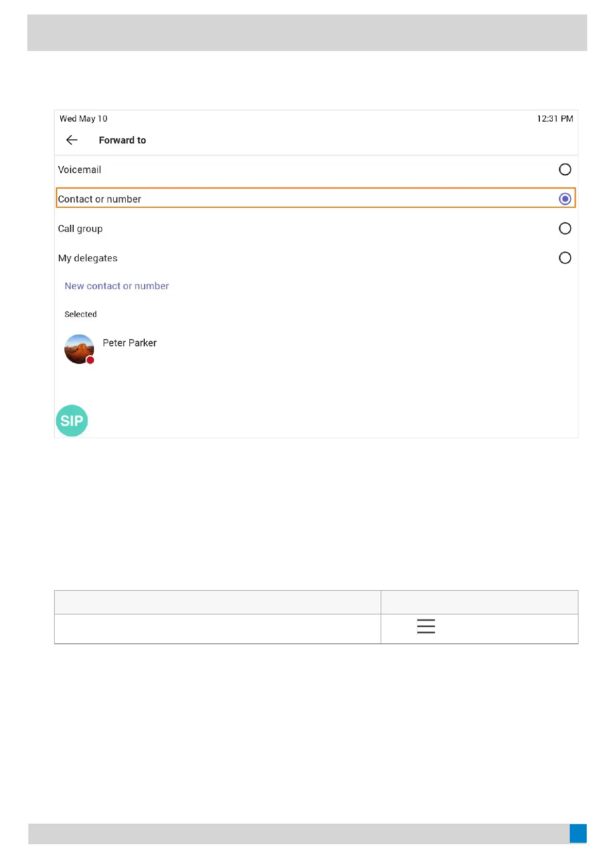The width and height of the screenshot is (613, 868).
Task: Click Peter Parker's profile picture
Action: click(78, 348)
